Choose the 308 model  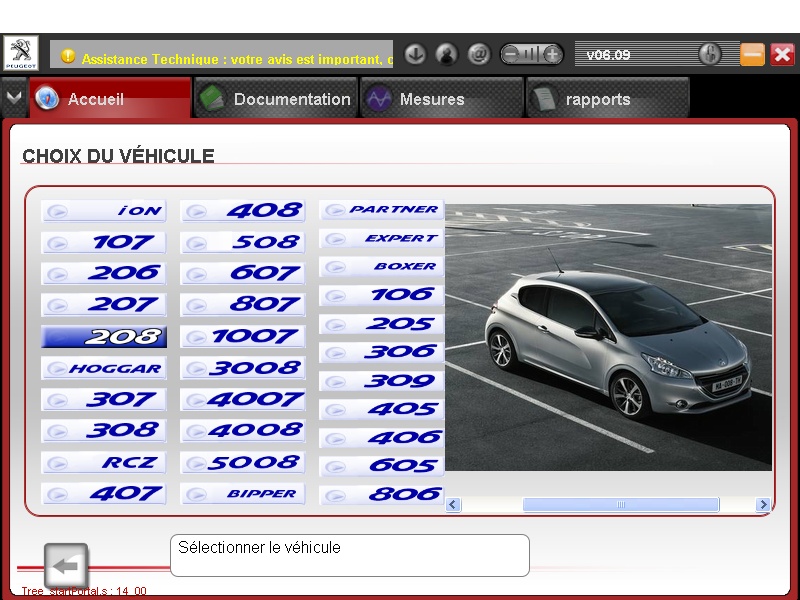tap(104, 431)
